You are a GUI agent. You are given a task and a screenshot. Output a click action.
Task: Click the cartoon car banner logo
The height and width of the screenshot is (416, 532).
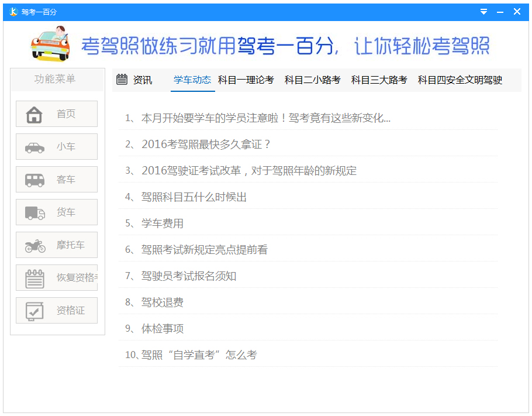pyautogui.click(x=50, y=43)
